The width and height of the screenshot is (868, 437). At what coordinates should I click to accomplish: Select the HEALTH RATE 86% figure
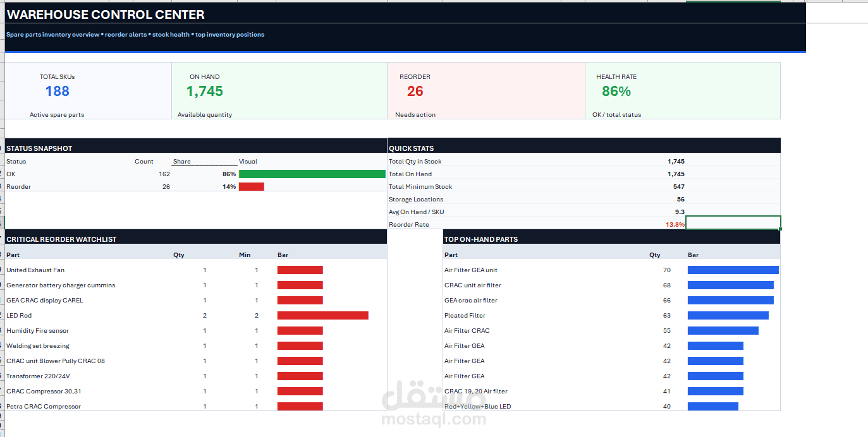(616, 91)
